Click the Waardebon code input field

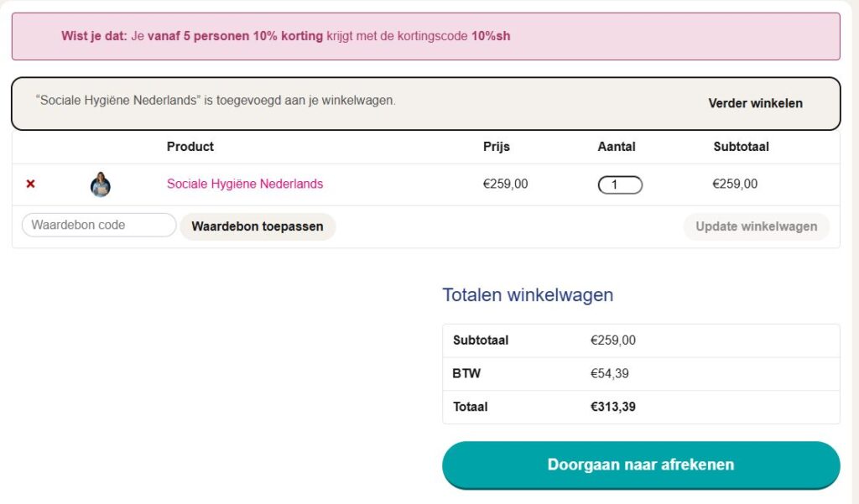(x=99, y=225)
